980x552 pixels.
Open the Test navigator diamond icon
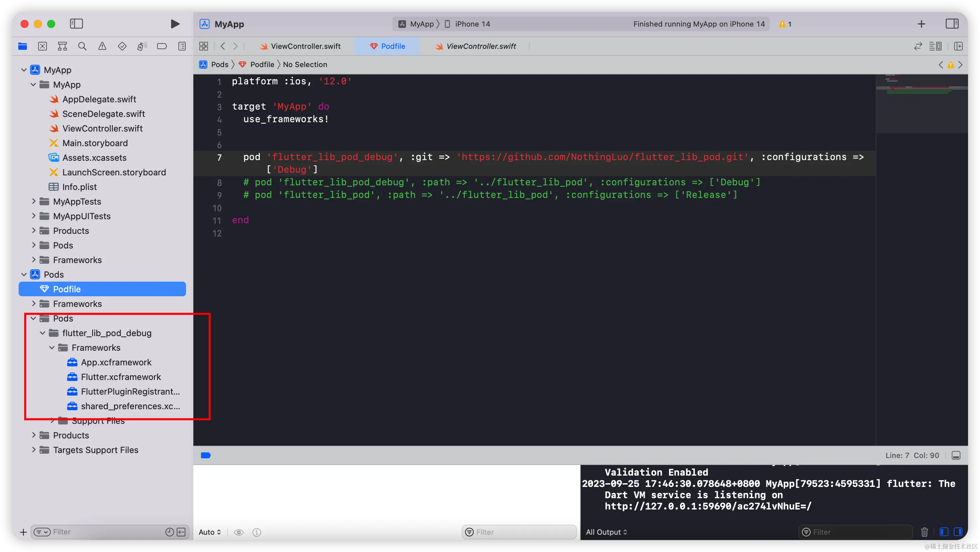pos(122,46)
